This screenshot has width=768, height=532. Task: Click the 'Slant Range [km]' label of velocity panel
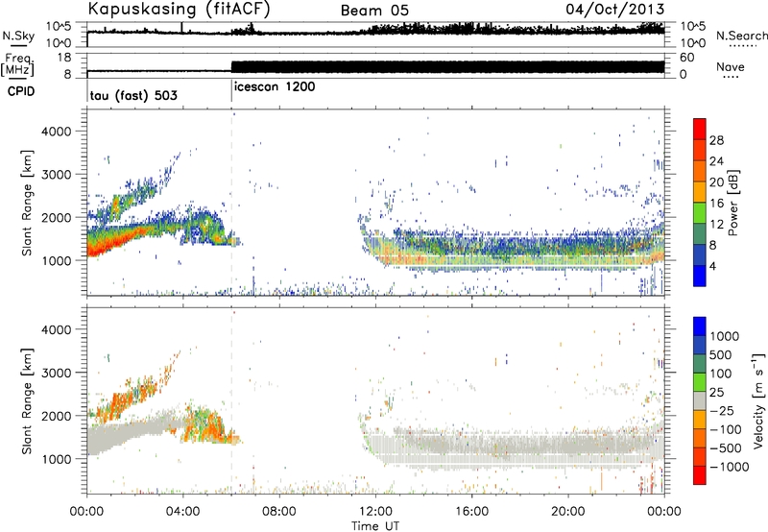pyautogui.click(x=27, y=401)
